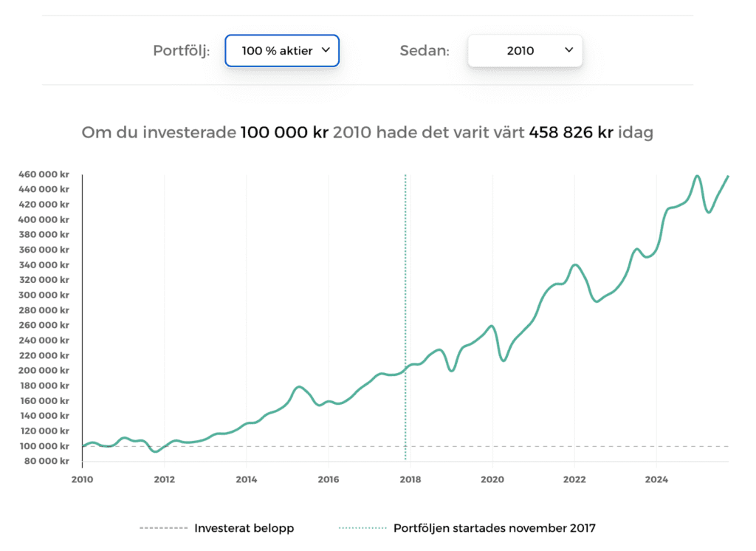Click the 2018 label on the x-axis
Image resolution: width=756 pixels, height=551 pixels.
pos(410,479)
